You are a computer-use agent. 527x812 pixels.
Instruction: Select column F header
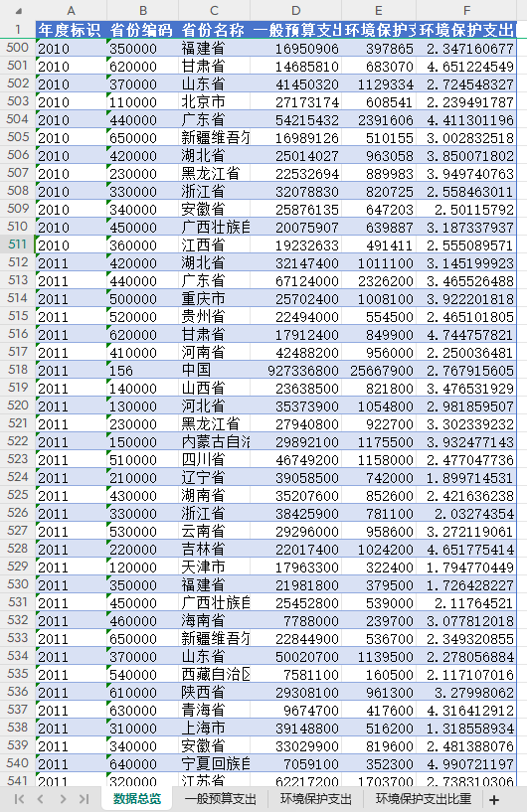pyautogui.click(x=466, y=10)
